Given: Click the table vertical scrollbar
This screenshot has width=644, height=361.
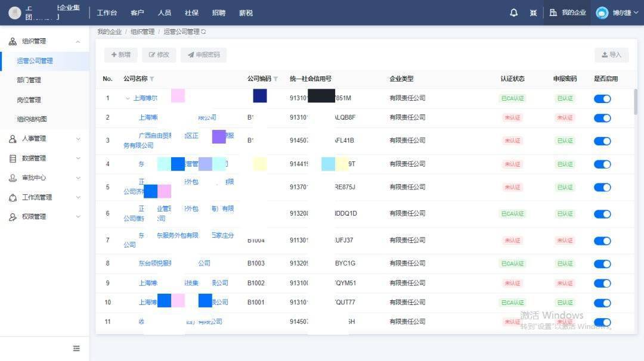Looking at the screenshot, I should click(636, 102).
